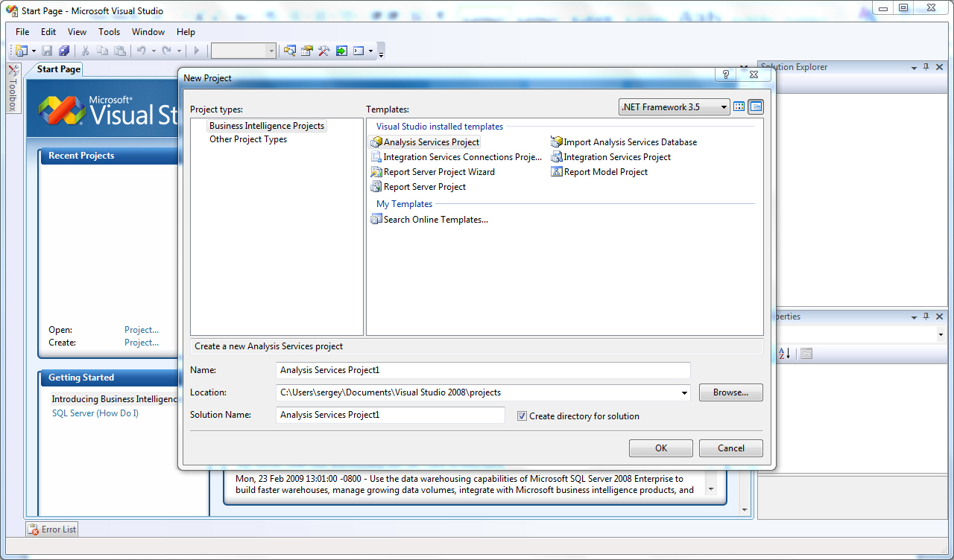This screenshot has height=560, width=954.
Task: Click Cancel in New Project dialog
Action: [731, 448]
